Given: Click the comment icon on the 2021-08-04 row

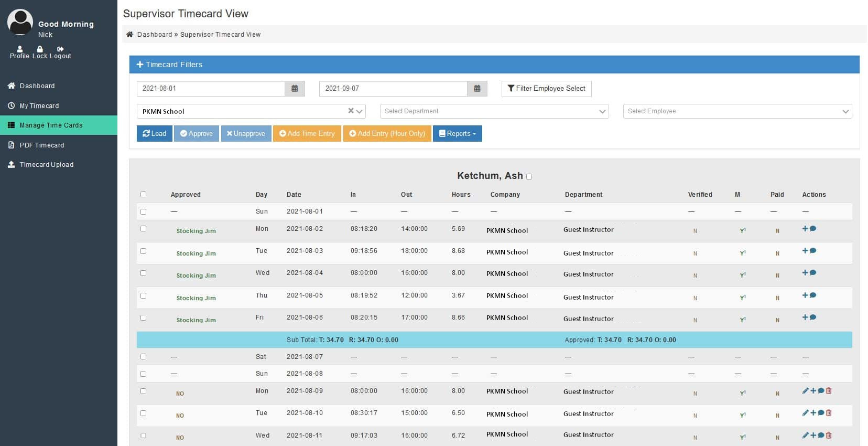Looking at the screenshot, I should (x=813, y=273).
